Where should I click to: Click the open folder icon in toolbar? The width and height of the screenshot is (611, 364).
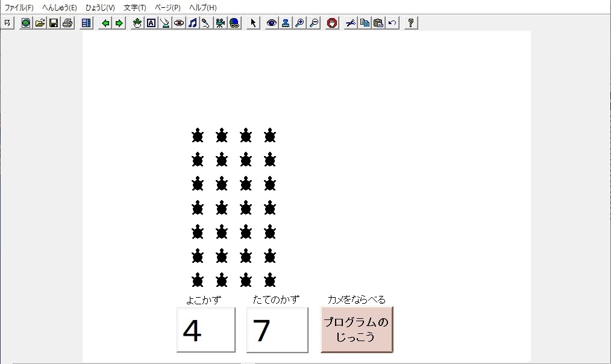pos(40,23)
